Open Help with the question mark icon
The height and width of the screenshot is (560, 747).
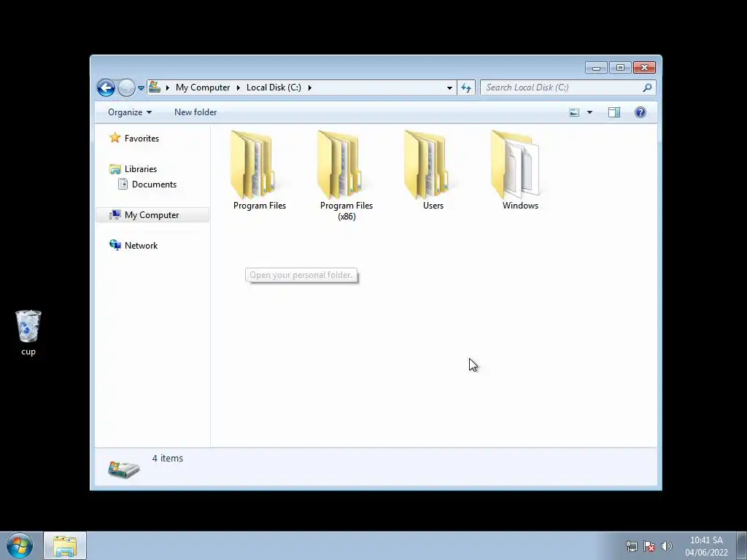640,112
